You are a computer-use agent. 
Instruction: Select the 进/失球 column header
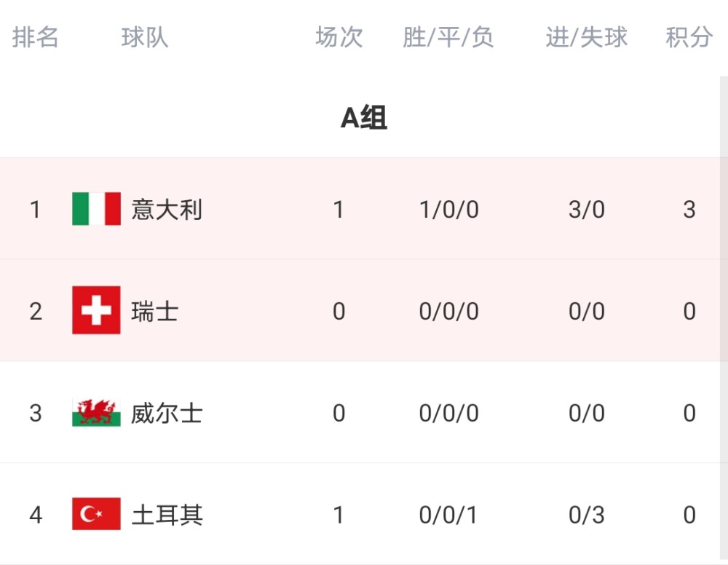[587, 37]
